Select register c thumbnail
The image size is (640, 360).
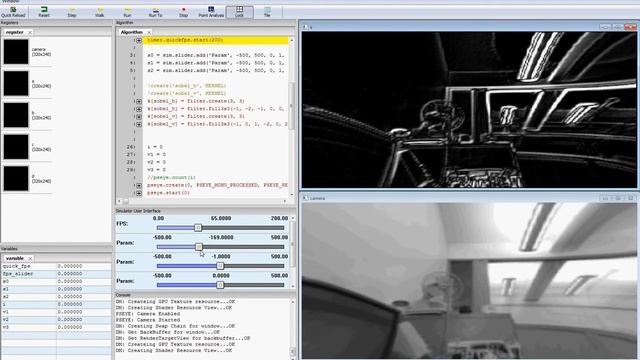(x=16, y=147)
